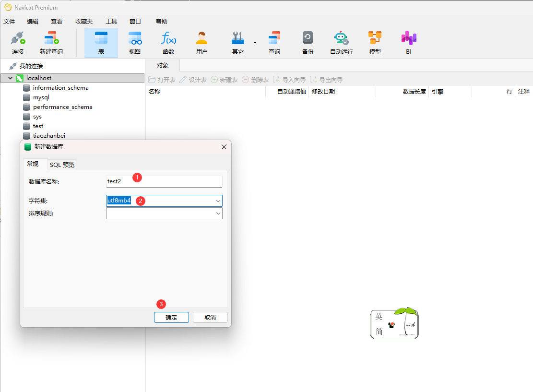Click 新建表 (New Table) button
The height and width of the screenshot is (392, 533).
[x=224, y=80]
